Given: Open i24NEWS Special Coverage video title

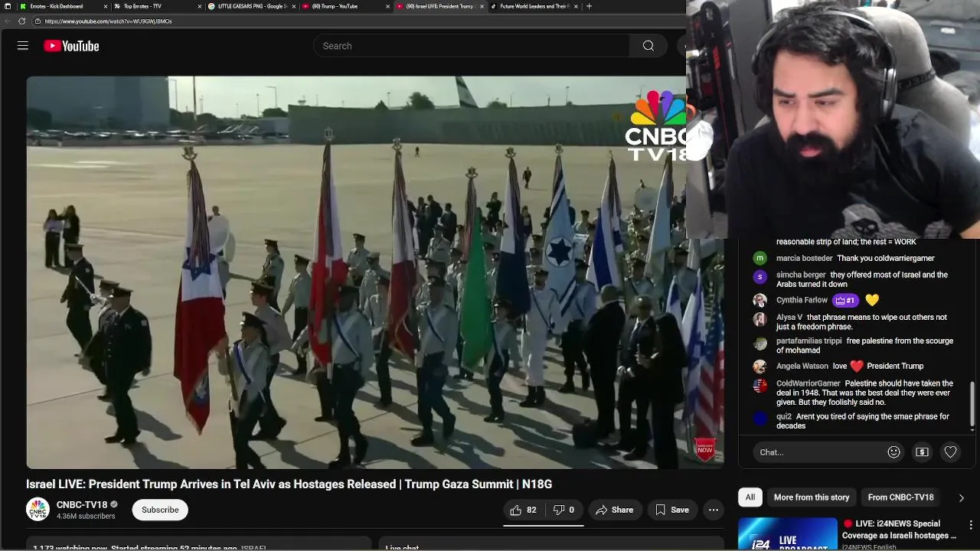Looking at the screenshot, I should tap(900, 530).
